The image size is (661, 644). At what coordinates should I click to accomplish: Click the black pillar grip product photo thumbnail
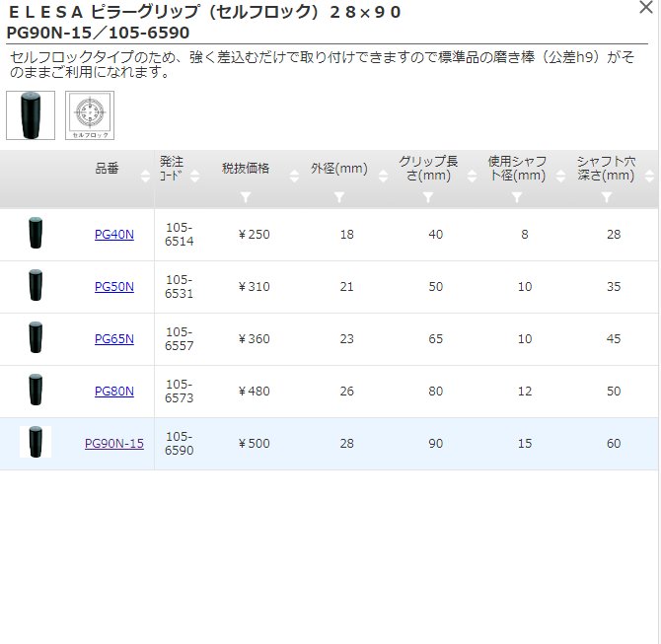coord(31,115)
